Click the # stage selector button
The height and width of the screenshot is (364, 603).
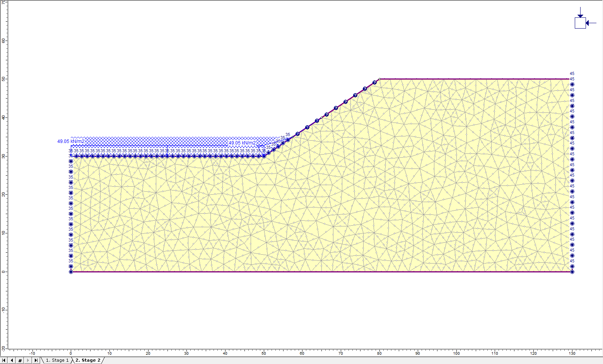[x=20, y=360]
